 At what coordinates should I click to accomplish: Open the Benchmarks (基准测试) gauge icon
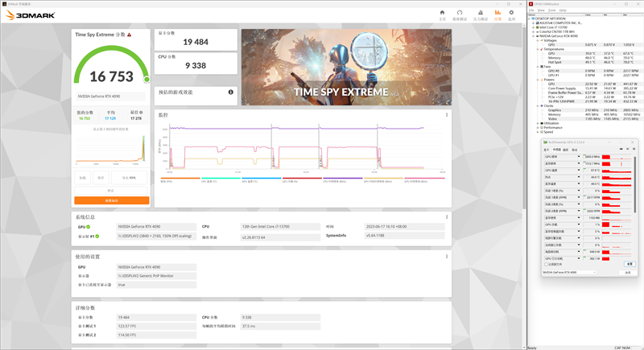pyautogui.click(x=460, y=14)
